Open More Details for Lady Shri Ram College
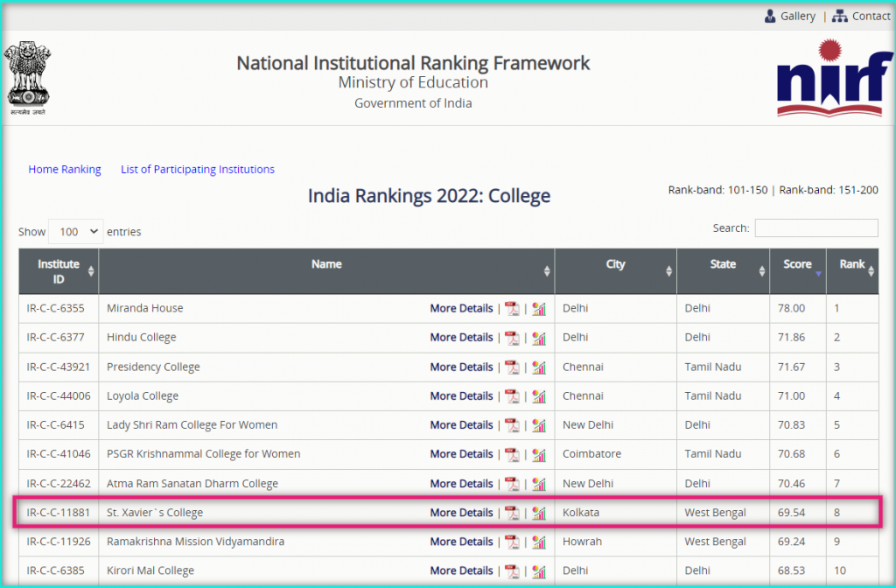 461,425
